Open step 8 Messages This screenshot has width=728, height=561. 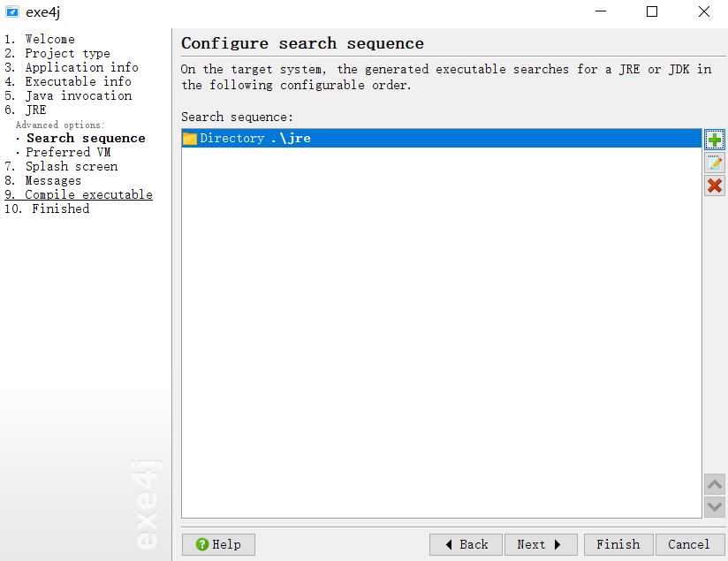(x=42, y=180)
